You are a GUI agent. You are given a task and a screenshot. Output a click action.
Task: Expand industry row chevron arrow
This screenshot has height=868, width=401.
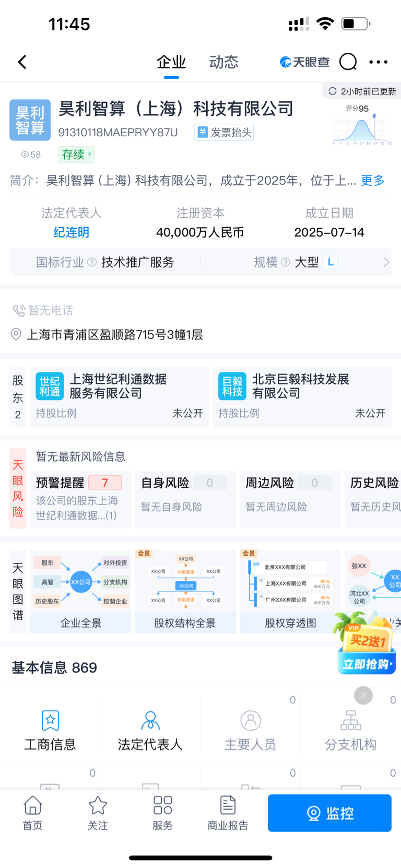tap(386, 262)
